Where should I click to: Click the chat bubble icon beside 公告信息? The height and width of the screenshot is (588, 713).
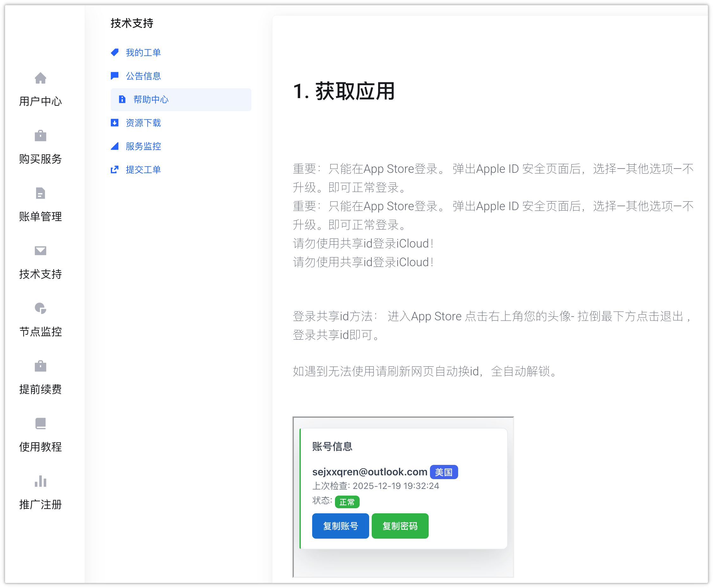point(115,76)
